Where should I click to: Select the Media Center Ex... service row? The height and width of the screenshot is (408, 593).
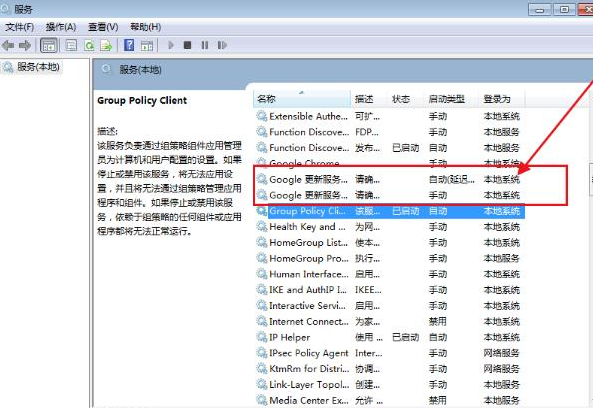point(389,400)
